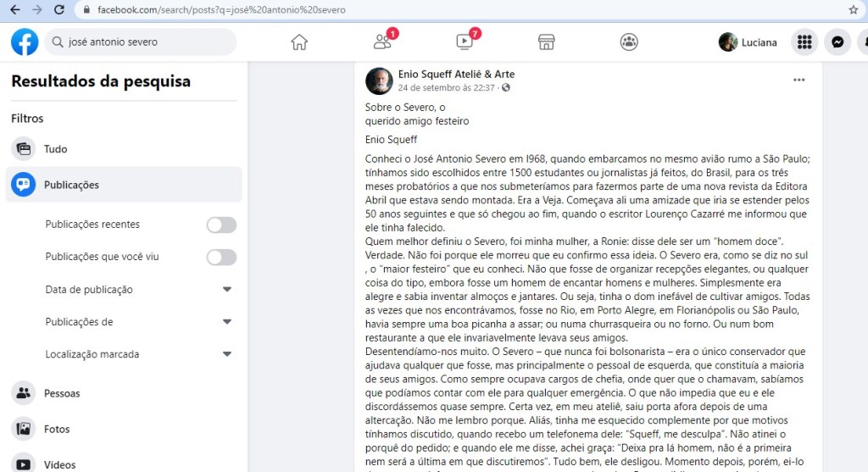Expand the Publicações de dropdown

coord(138,322)
